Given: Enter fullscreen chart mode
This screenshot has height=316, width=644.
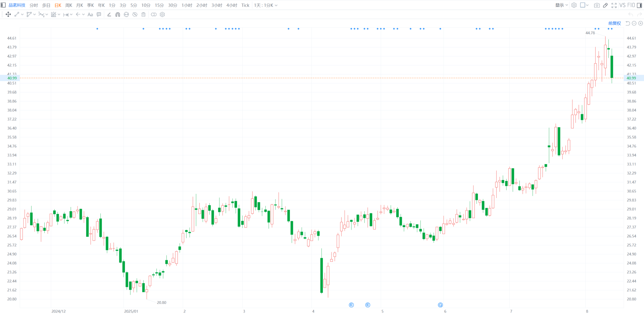Looking at the screenshot, I should point(614,5).
